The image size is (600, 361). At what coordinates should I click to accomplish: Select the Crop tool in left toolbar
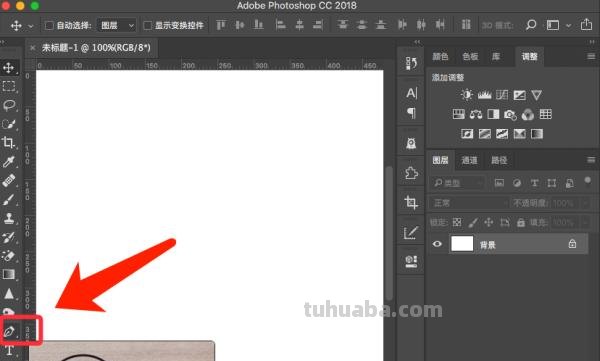pyautogui.click(x=8, y=143)
